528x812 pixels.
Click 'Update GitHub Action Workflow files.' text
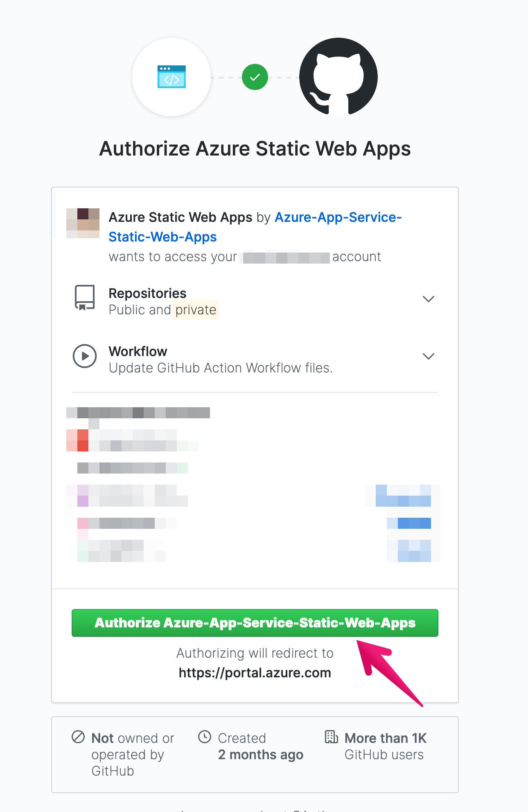click(x=221, y=368)
